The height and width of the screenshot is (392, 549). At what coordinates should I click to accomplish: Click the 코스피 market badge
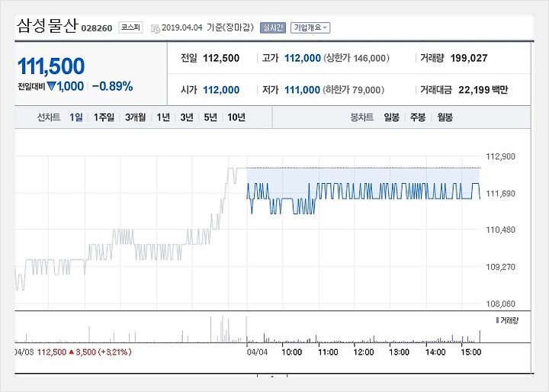pos(130,27)
